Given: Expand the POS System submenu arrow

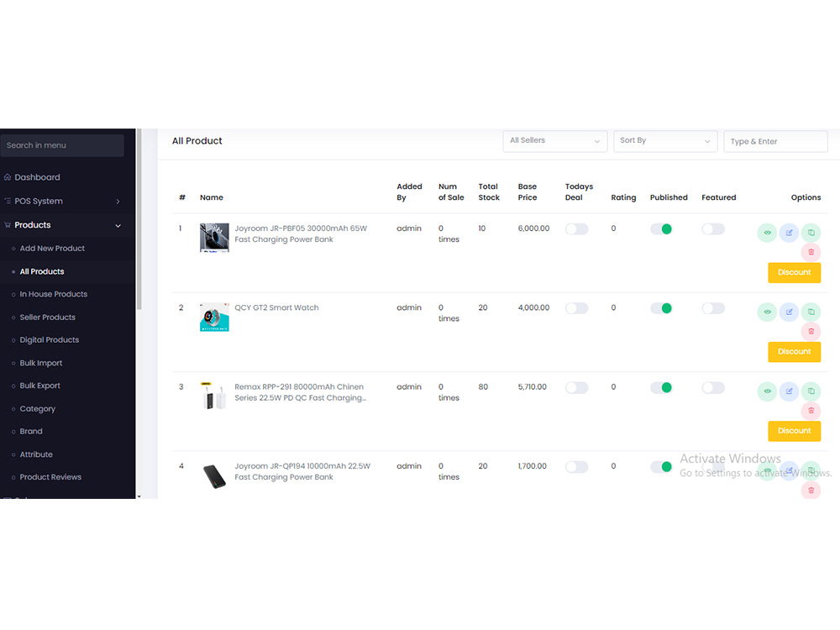Looking at the screenshot, I should tap(118, 202).
